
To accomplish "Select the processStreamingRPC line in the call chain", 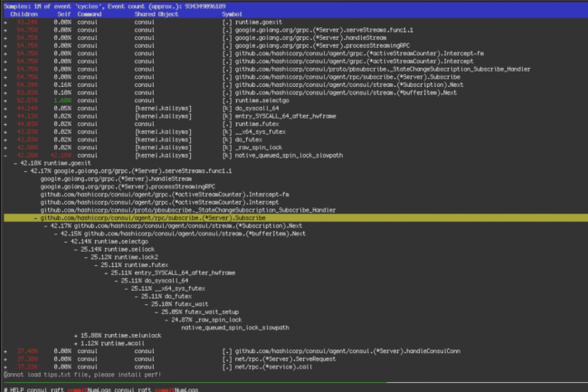I will pos(128,186).
